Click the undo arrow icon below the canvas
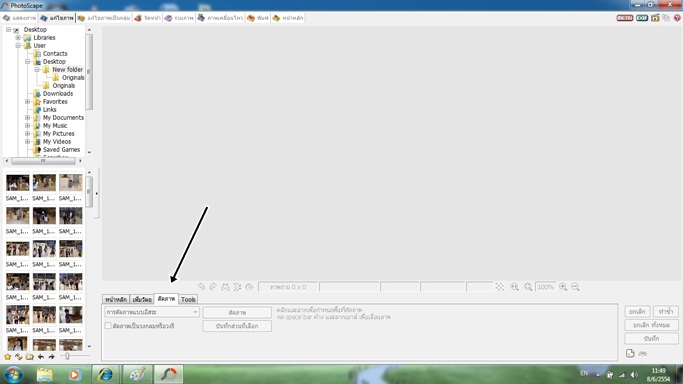This screenshot has width=683, height=384. click(201, 286)
